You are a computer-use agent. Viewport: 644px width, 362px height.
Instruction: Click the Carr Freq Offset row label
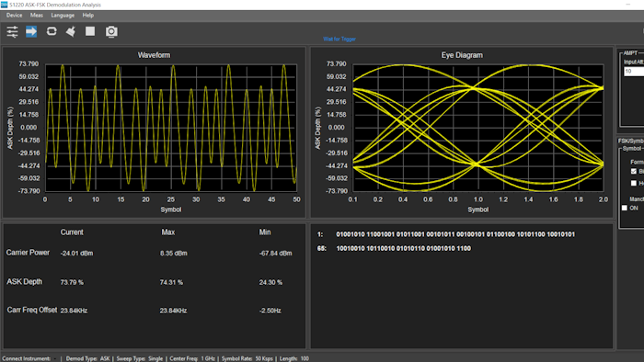click(x=32, y=310)
